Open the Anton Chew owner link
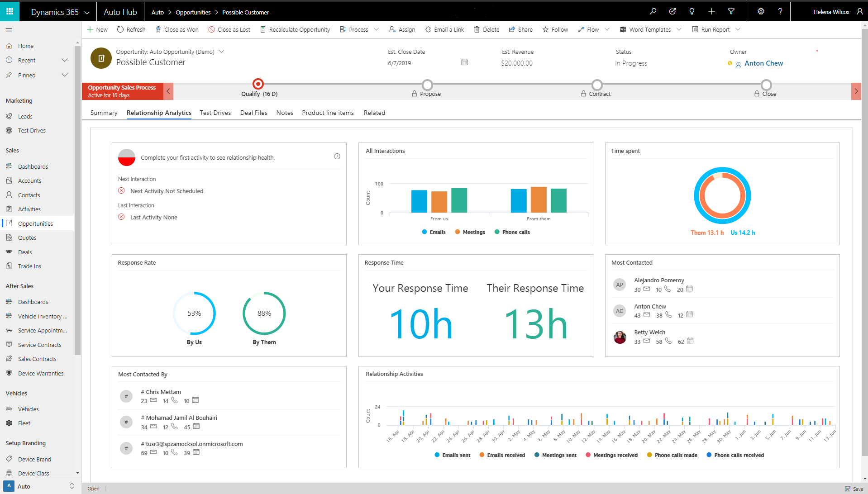This screenshot has height=494, width=868. [x=763, y=63]
